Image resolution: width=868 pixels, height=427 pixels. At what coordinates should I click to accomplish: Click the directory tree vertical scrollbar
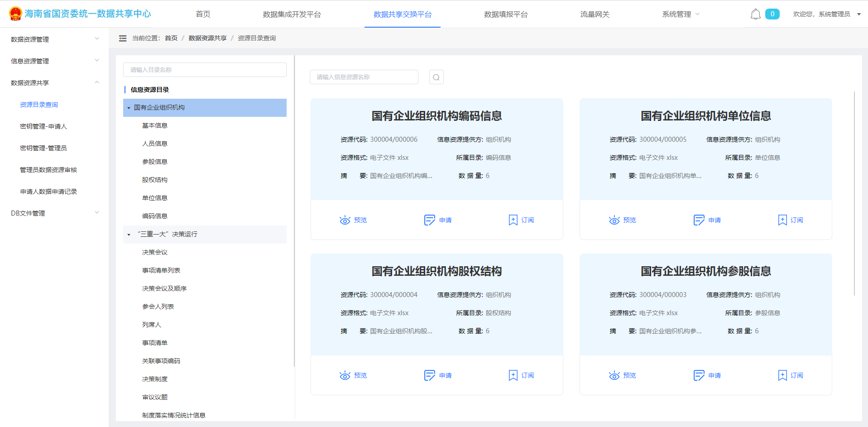click(x=294, y=211)
